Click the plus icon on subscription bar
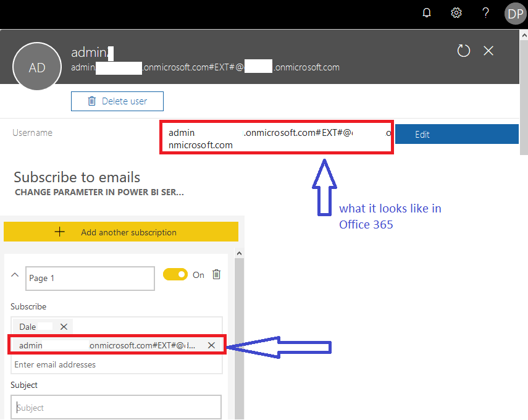This screenshot has width=528, height=420. [60, 232]
